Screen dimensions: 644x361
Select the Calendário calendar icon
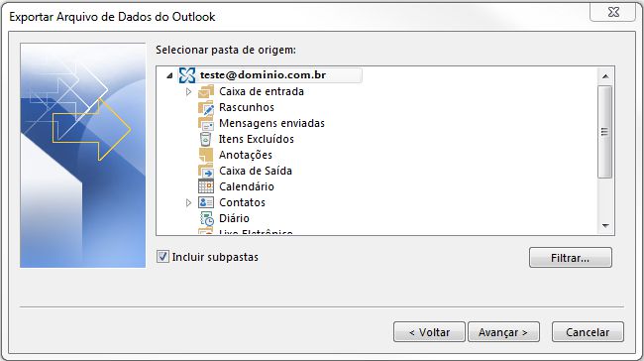tap(206, 186)
